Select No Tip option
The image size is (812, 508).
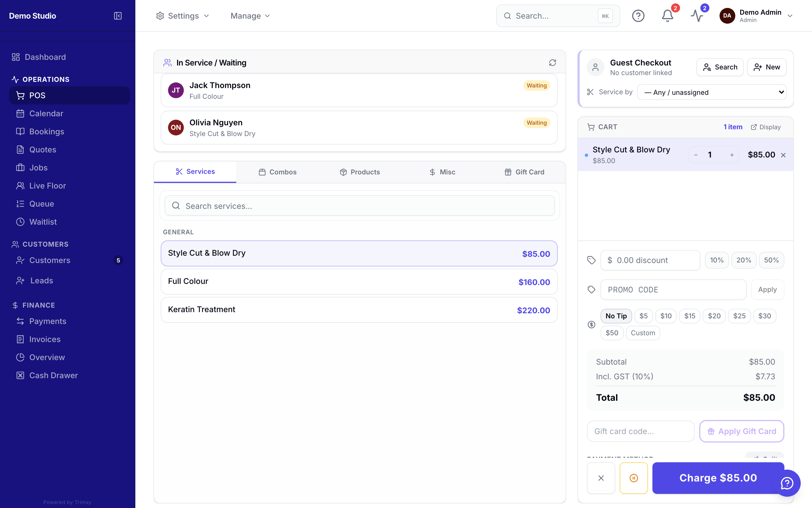click(616, 316)
